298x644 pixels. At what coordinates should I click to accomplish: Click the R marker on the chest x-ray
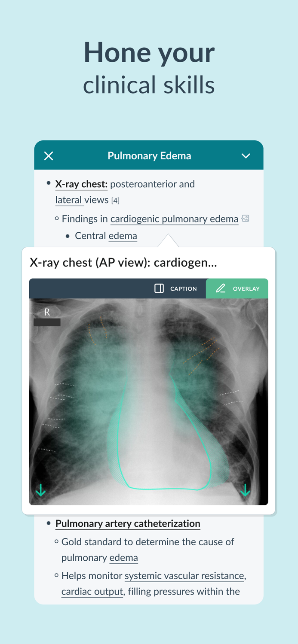47,313
